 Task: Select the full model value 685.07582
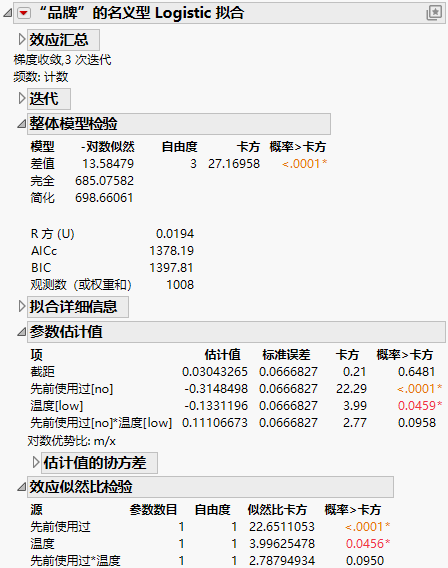[x=104, y=181]
